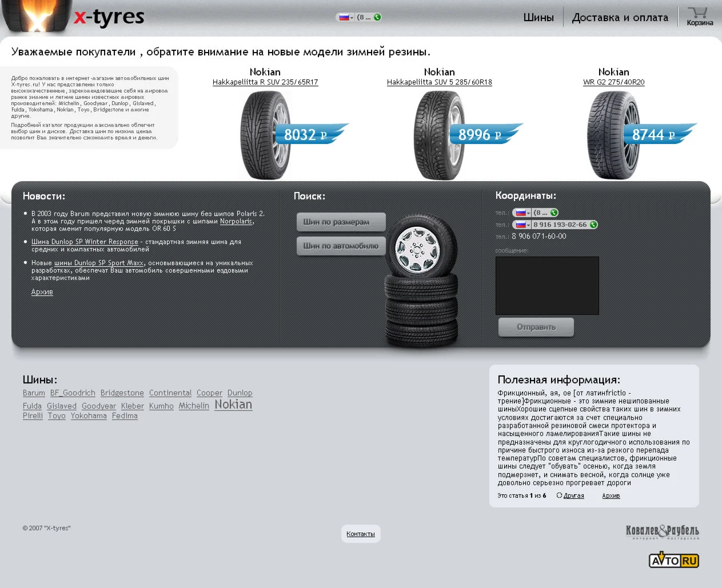This screenshot has height=588, width=722.
Task: Click the phone number 8 906 071-60-00
Action: click(x=539, y=237)
